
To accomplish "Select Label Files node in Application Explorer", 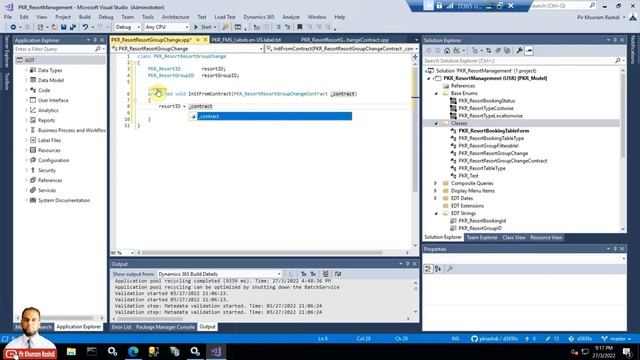I will tap(49, 140).
